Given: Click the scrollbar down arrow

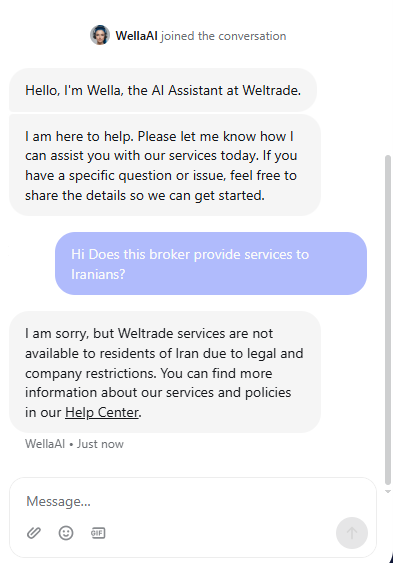Looking at the screenshot, I should click(x=388, y=492).
